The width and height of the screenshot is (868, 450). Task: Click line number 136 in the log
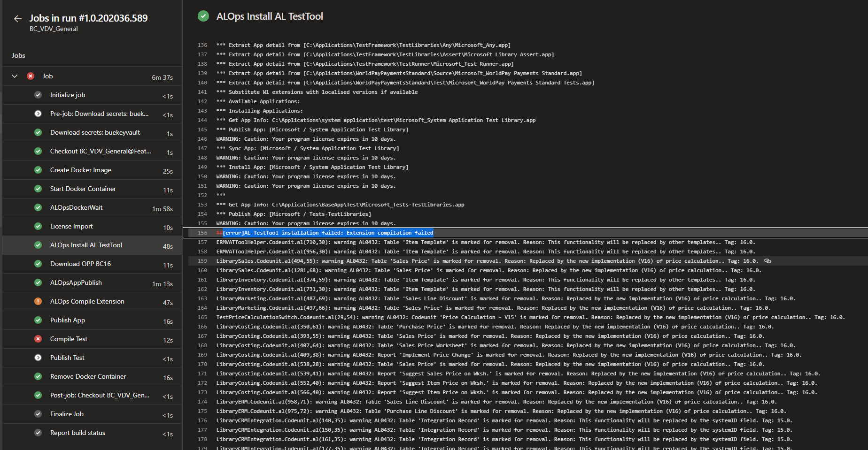[x=202, y=45]
